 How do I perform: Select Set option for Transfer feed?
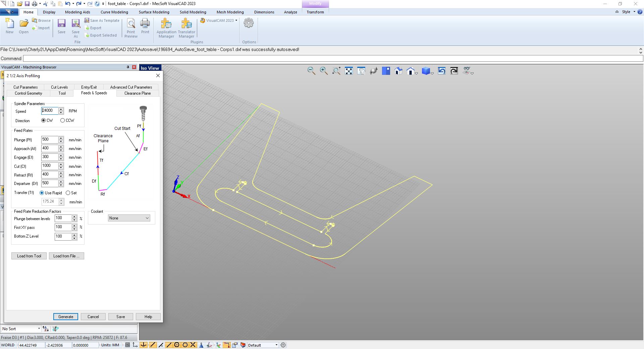68,193
